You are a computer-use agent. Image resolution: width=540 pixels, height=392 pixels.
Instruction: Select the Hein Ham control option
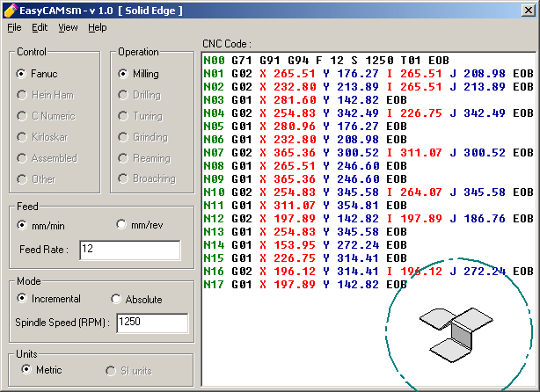click(x=45, y=95)
